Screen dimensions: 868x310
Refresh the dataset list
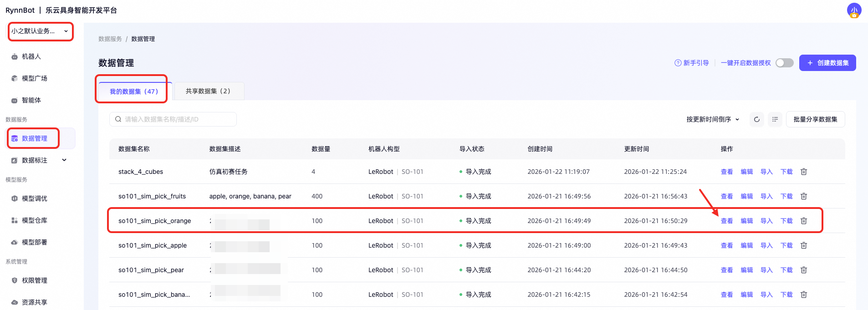tap(757, 119)
